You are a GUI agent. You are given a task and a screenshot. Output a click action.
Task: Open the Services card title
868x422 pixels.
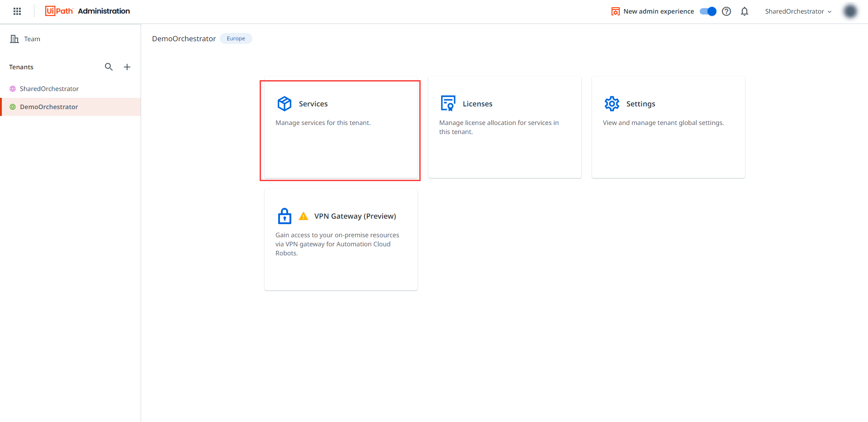point(313,104)
